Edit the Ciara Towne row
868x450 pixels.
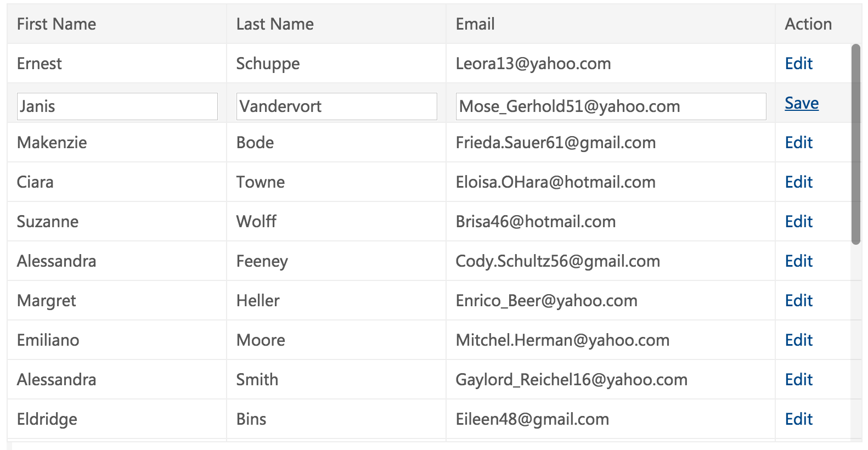(x=798, y=182)
